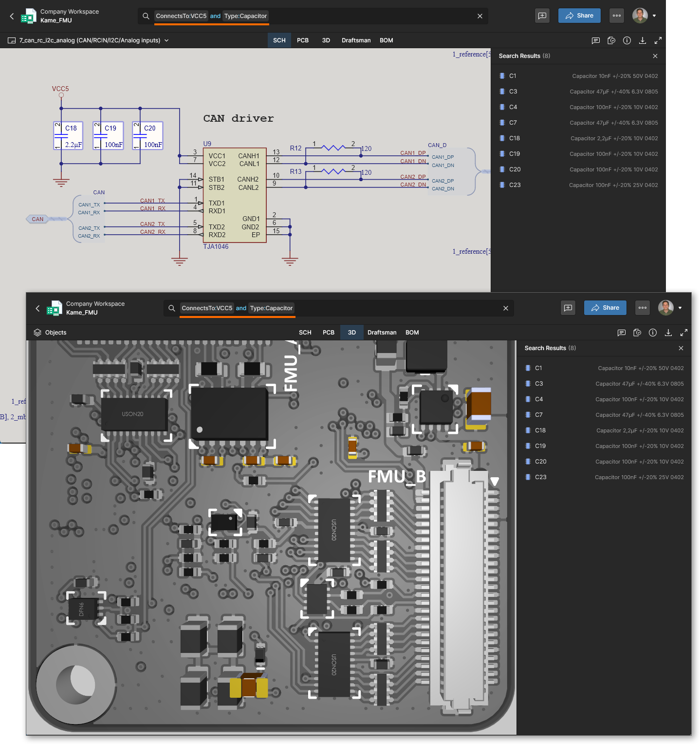The image size is (700, 744).
Task: Open comments panel icon in 3D window
Action: pos(621,333)
